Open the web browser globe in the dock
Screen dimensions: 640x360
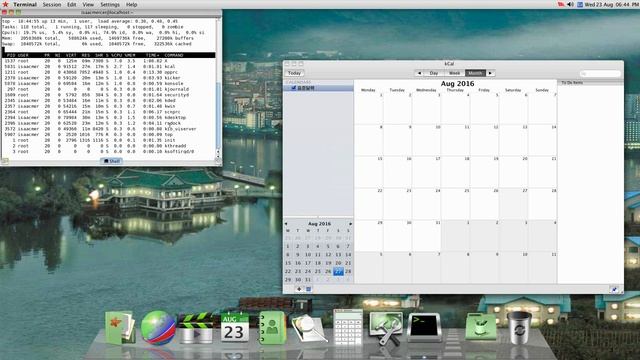(158, 328)
